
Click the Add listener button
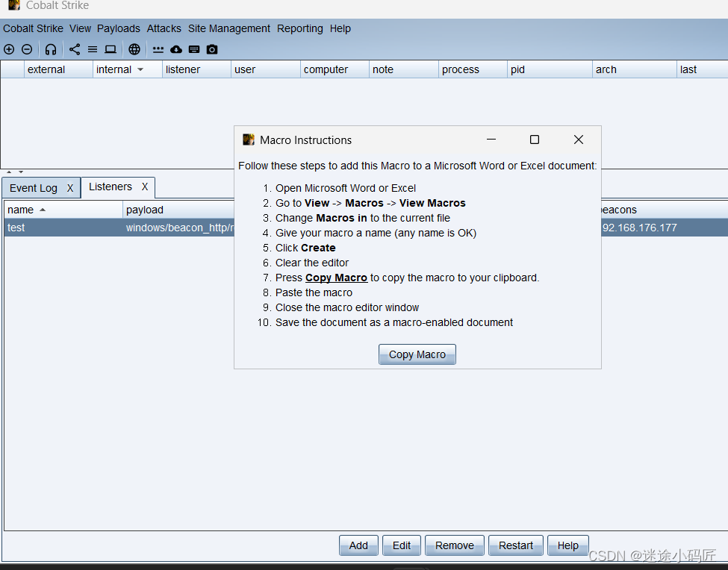(358, 545)
